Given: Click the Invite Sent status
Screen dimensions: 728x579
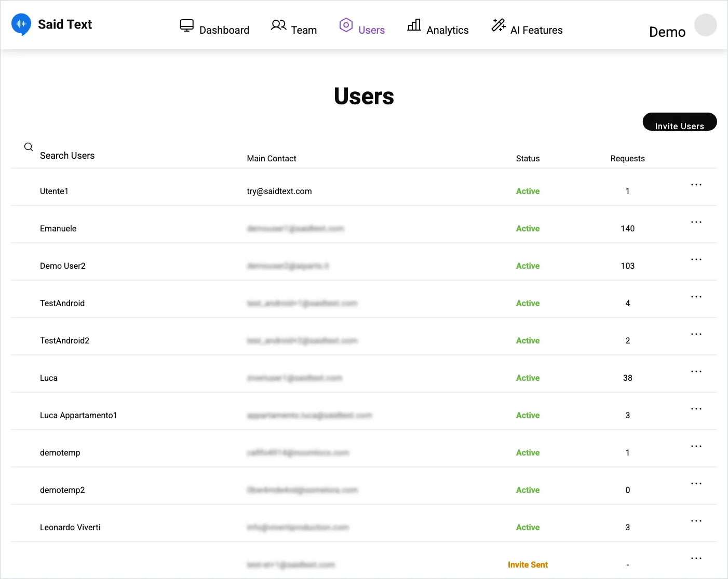Looking at the screenshot, I should coord(528,564).
